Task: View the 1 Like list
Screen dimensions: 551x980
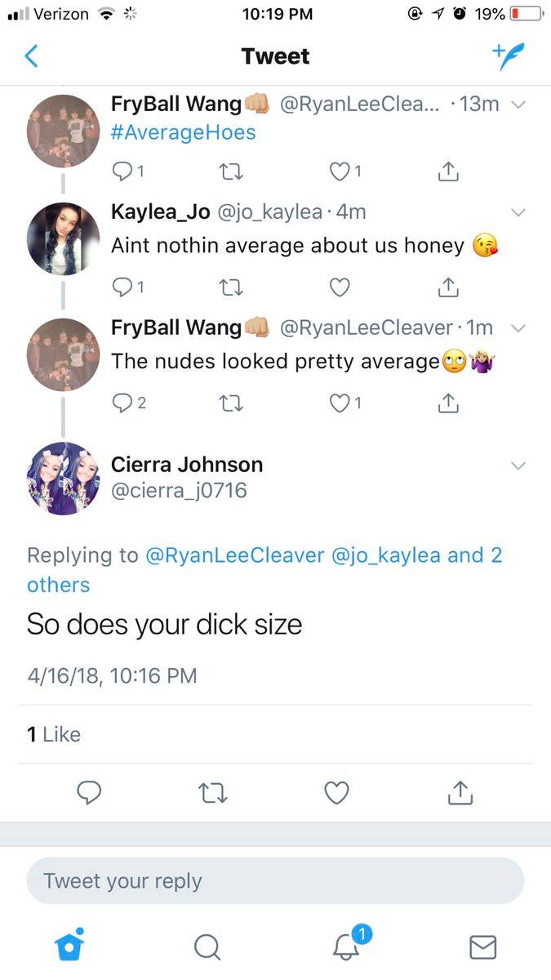Action: (x=54, y=734)
